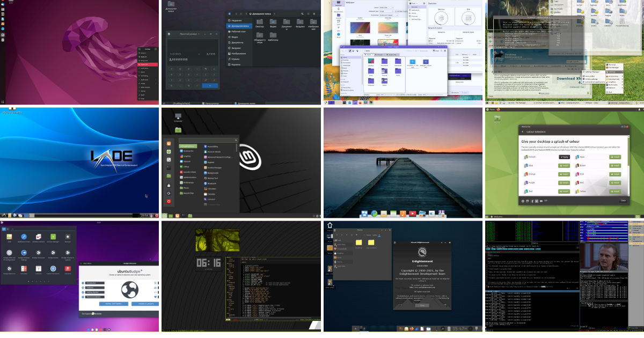Select the Administration category in Mint menu

[x=188, y=178]
